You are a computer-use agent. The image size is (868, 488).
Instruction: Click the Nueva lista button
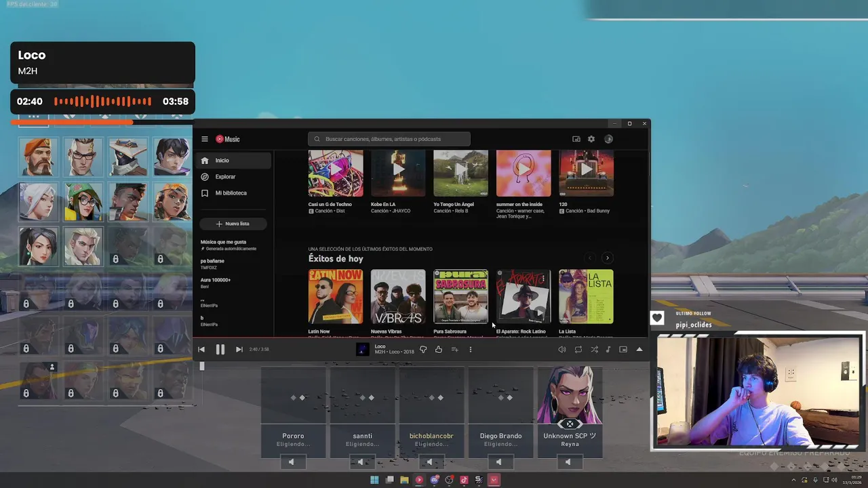(x=233, y=224)
